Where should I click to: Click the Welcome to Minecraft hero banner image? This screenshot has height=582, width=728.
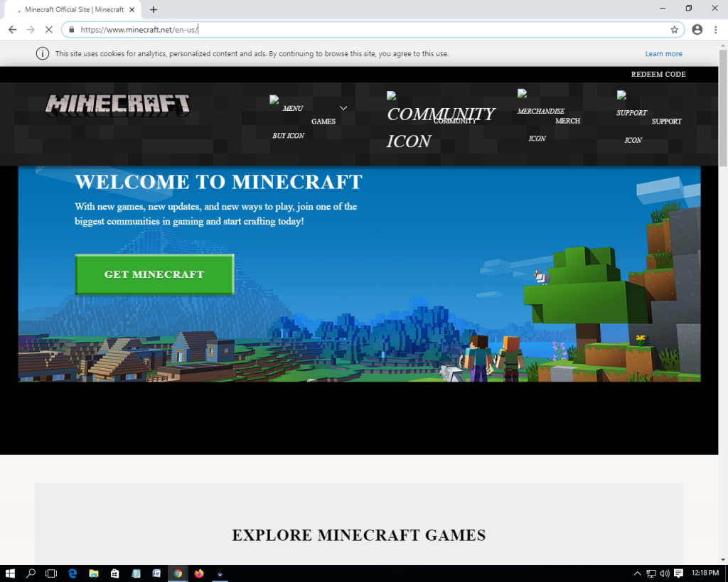pos(359,274)
